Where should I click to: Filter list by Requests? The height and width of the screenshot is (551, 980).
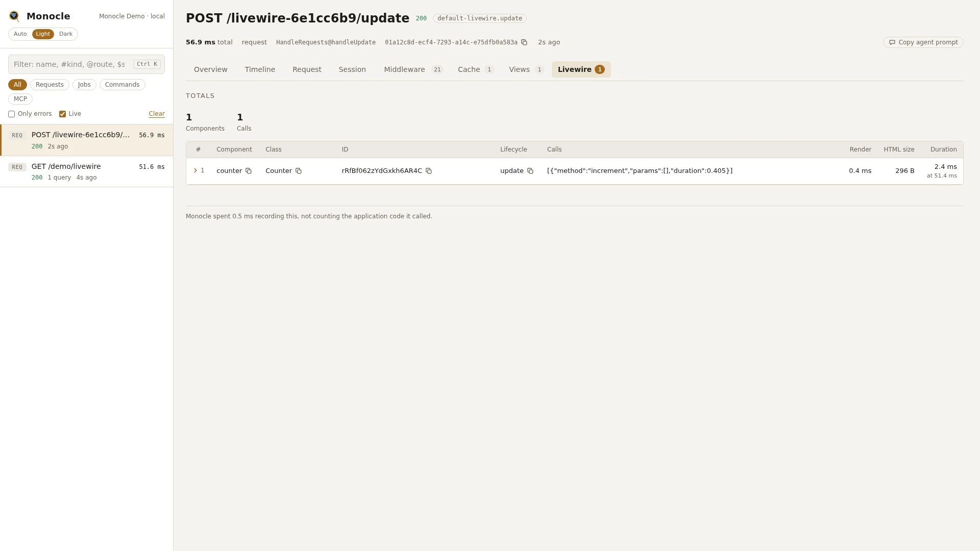(x=50, y=85)
